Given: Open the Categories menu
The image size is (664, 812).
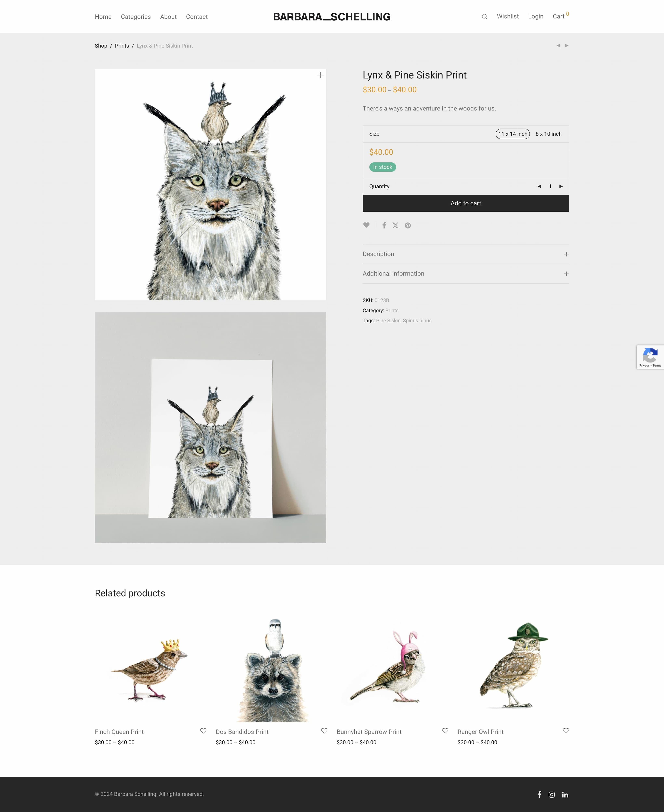Looking at the screenshot, I should coord(136,17).
